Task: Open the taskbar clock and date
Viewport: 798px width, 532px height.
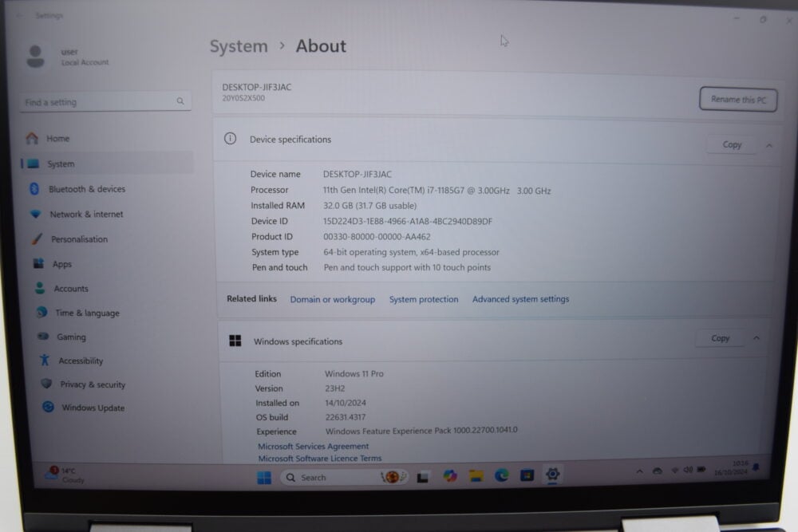Action: point(731,468)
